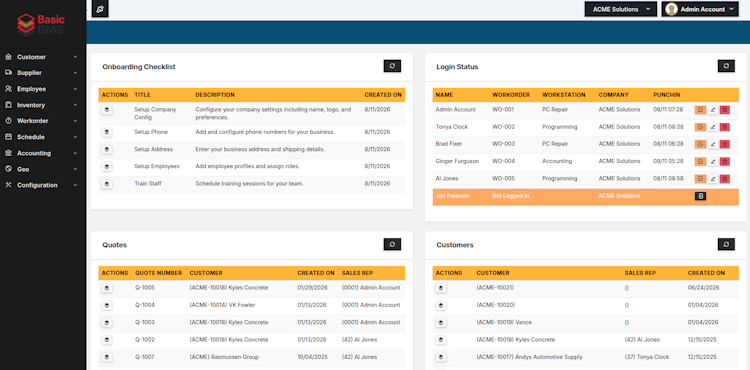Click the TITLE column header in Onboarding
Viewport: 750px width, 370px height.
pos(143,95)
